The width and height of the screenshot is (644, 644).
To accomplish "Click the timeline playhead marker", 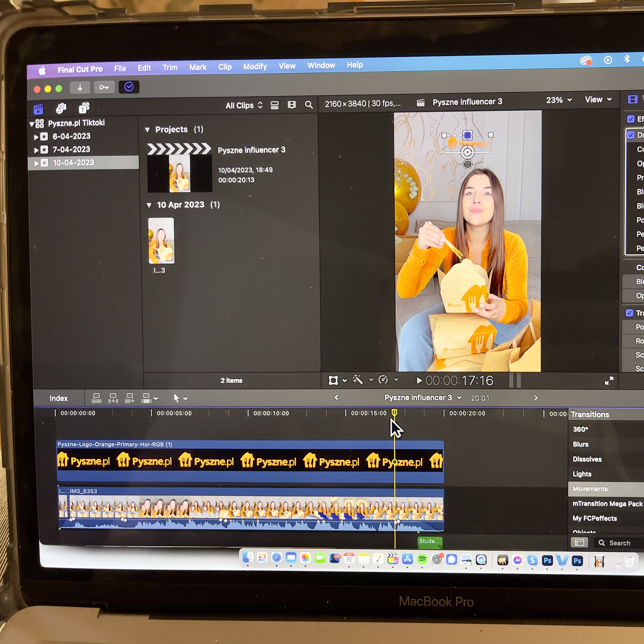I will pyautogui.click(x=394, y=413).
